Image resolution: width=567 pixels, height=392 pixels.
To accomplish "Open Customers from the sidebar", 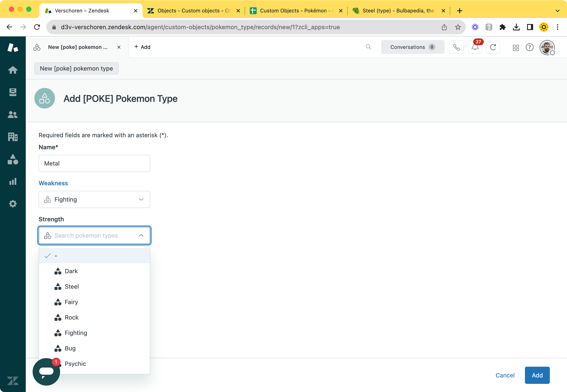I will click(12, 115).
